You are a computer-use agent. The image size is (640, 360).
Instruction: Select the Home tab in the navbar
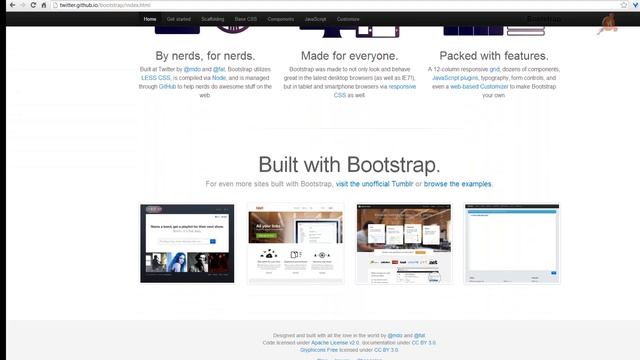click(x=150, y=19)
